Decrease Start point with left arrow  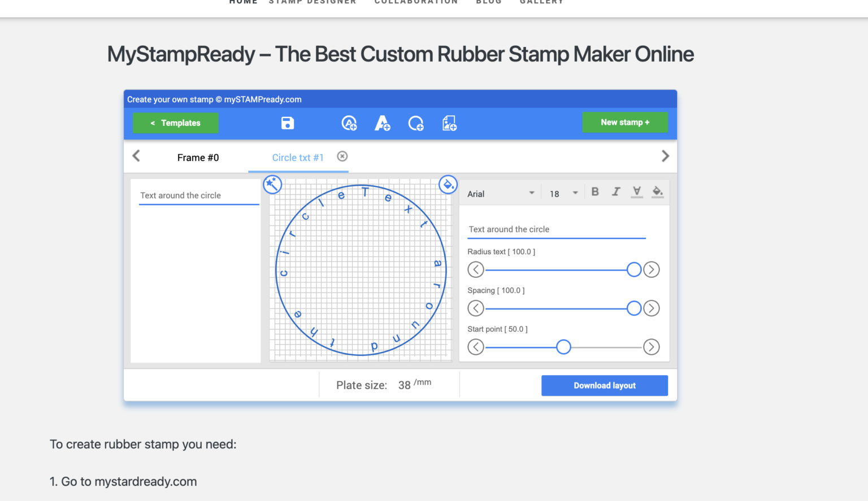476,347
